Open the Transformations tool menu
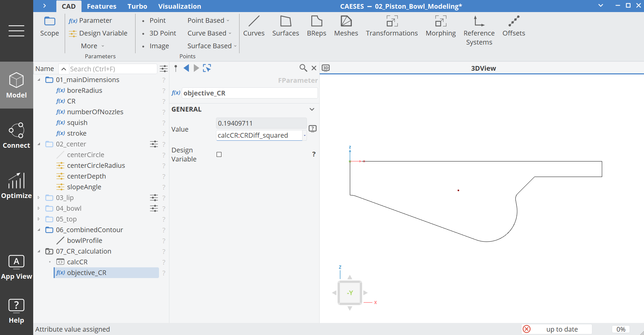Image resolution: width=644 pixels, height=335 pixels. [392, 26]
